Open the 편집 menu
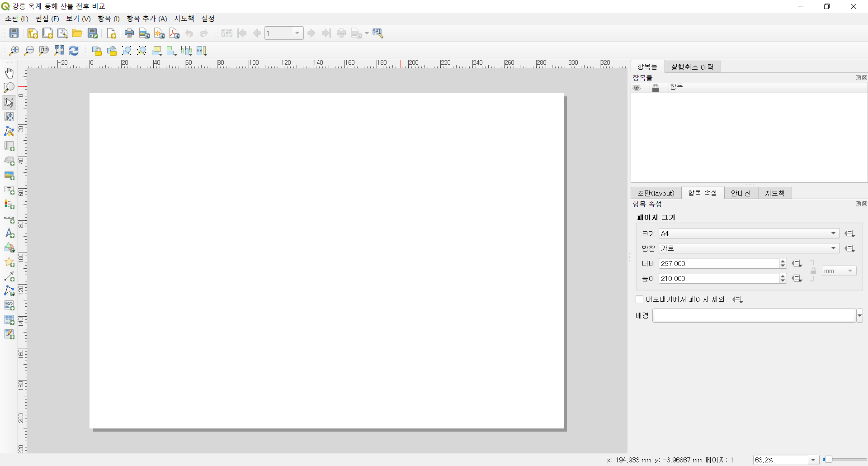868x466 pixels. pos(47,19)
